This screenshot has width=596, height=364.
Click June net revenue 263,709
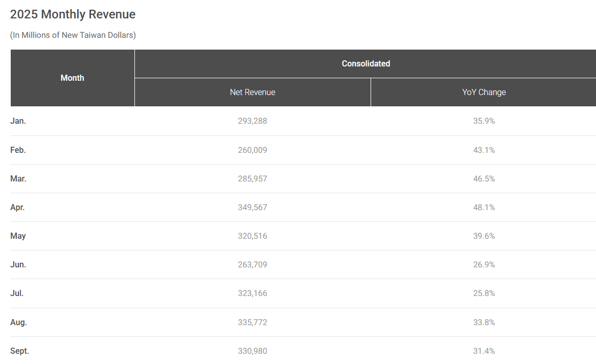point(253,265)
